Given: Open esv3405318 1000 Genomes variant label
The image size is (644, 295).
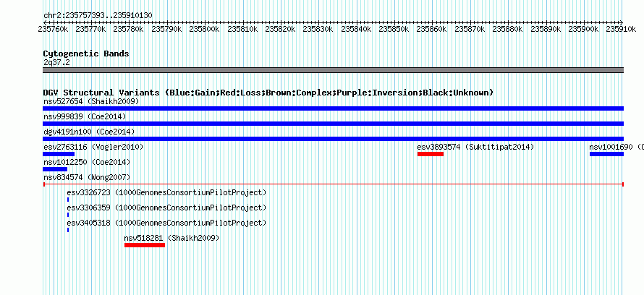Looking at the screenshot, I should click(166, 223).
